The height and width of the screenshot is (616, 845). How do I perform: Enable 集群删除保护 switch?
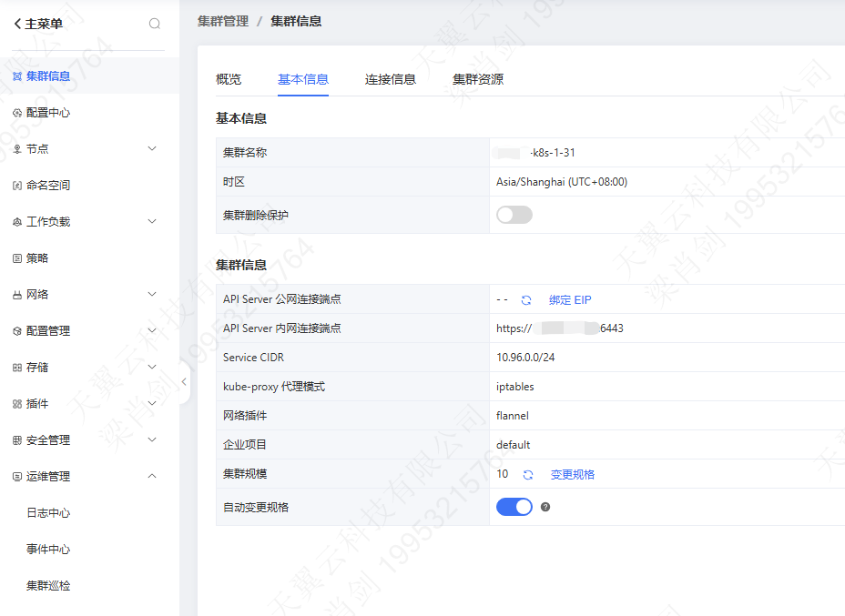(514, 215)
